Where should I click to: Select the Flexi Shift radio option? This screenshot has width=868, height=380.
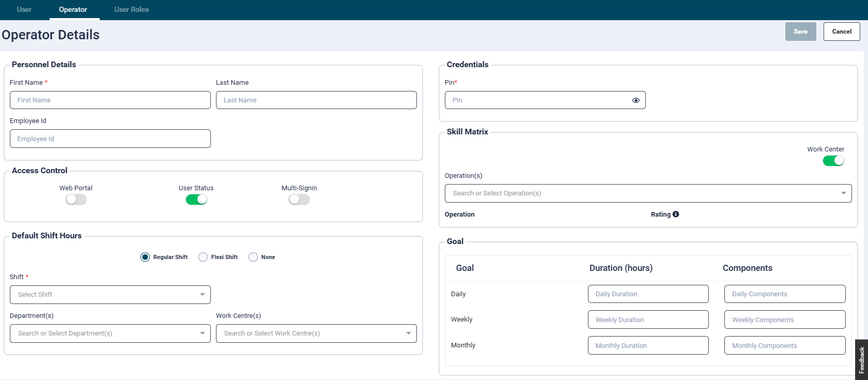(203, 257)
